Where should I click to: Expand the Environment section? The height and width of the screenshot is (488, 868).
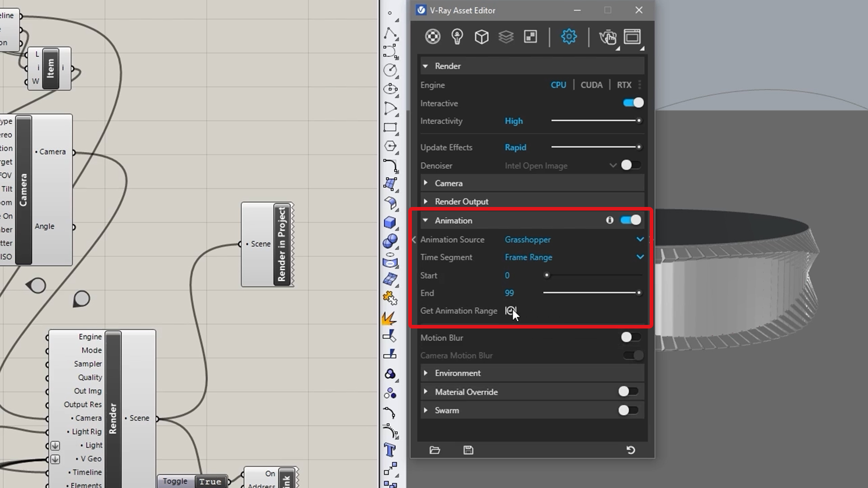pyautogui.click(x=425, y=373)
